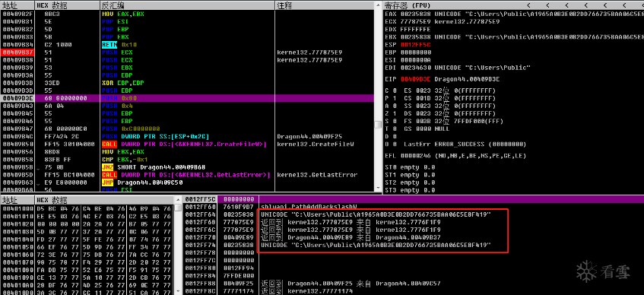Select the CALL to KERNEL32.CreateFileW instruction
644x295 pixels.
point(184,144)
